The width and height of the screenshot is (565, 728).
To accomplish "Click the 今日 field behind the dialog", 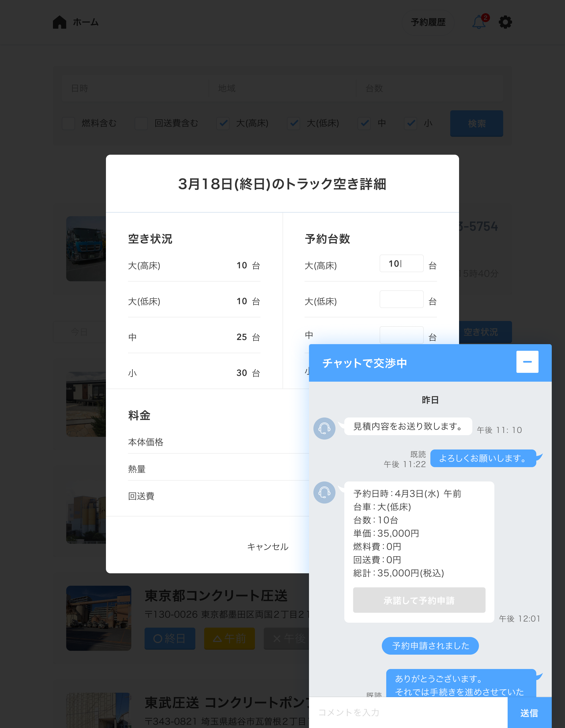I will point(80,332).
